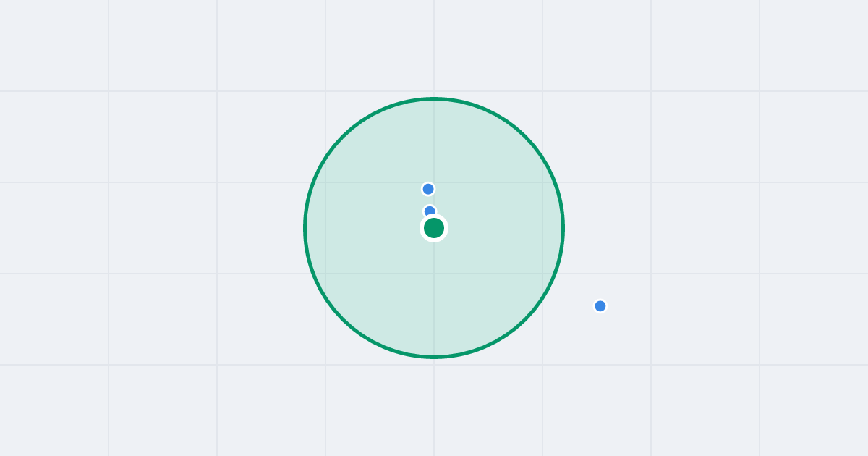Click the green center marker of the circle

(434, 228)
